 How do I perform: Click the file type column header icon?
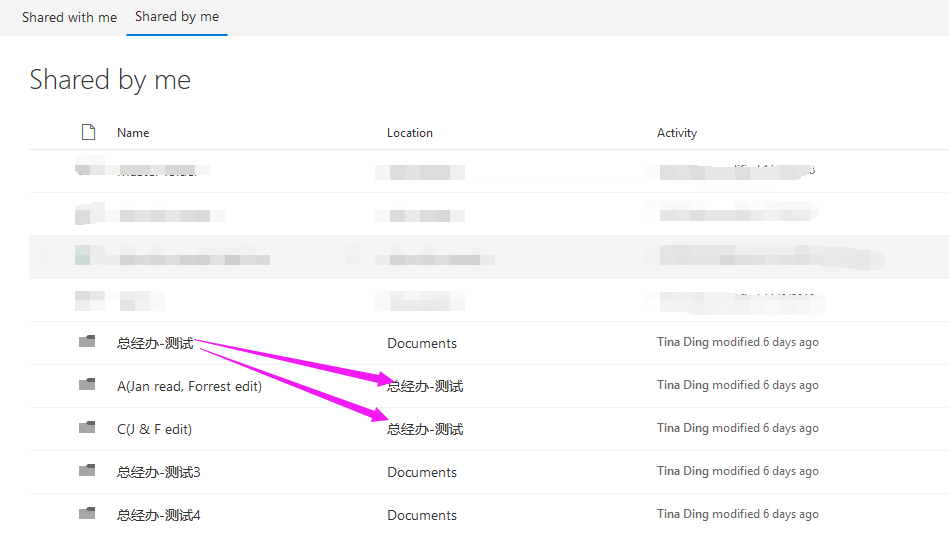click(x=88, y=132)
